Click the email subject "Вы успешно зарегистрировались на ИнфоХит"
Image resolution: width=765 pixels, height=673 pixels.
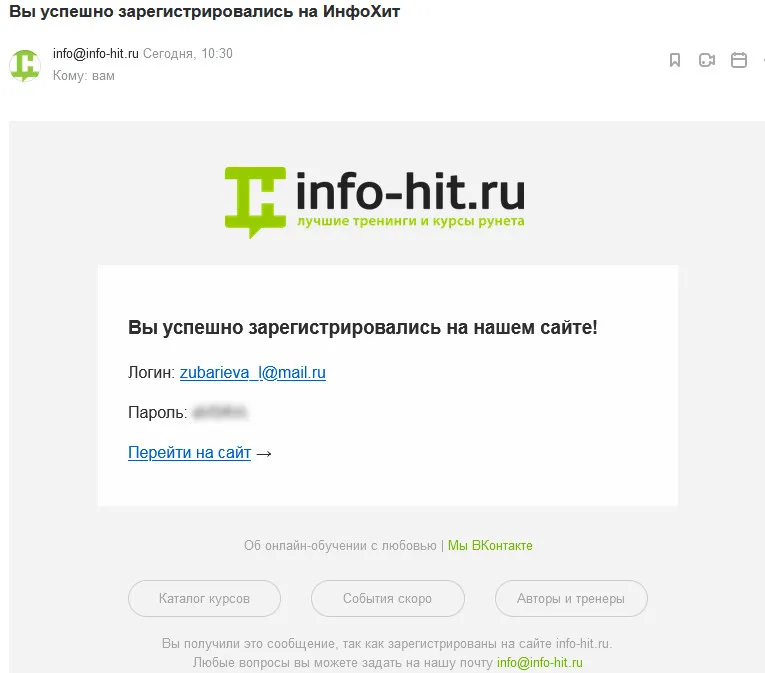tap(205, 11)
